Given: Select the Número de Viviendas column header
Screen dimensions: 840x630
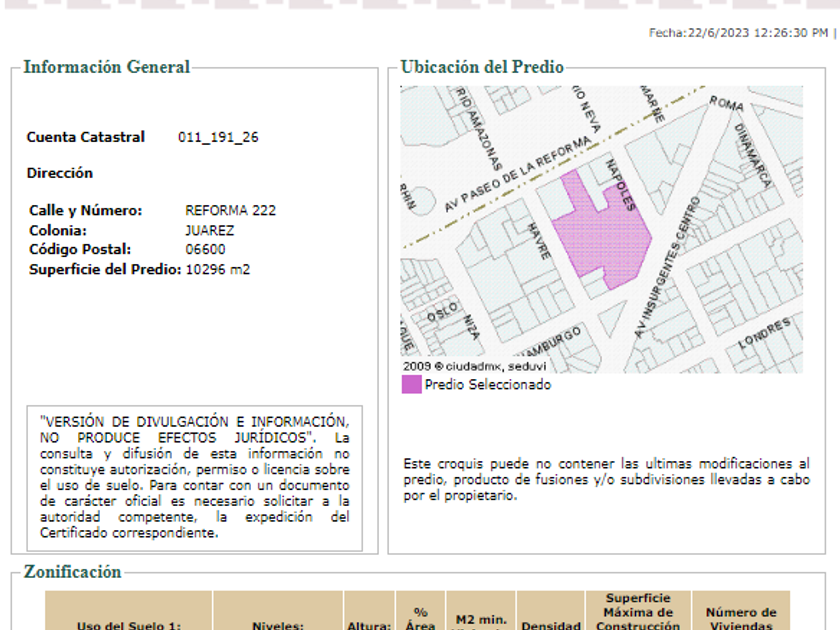Looking at the screenshot, I should click(x=740, y=618).
